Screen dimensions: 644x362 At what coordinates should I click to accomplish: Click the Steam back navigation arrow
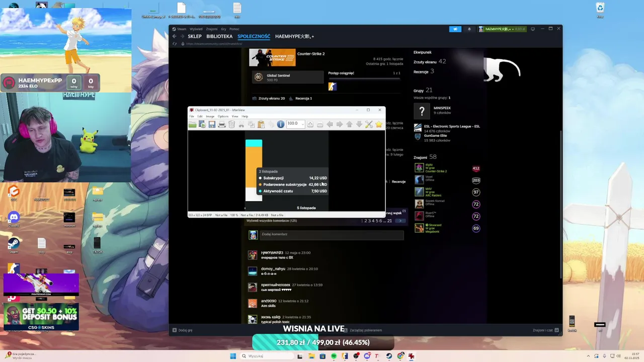click(175, 37)
